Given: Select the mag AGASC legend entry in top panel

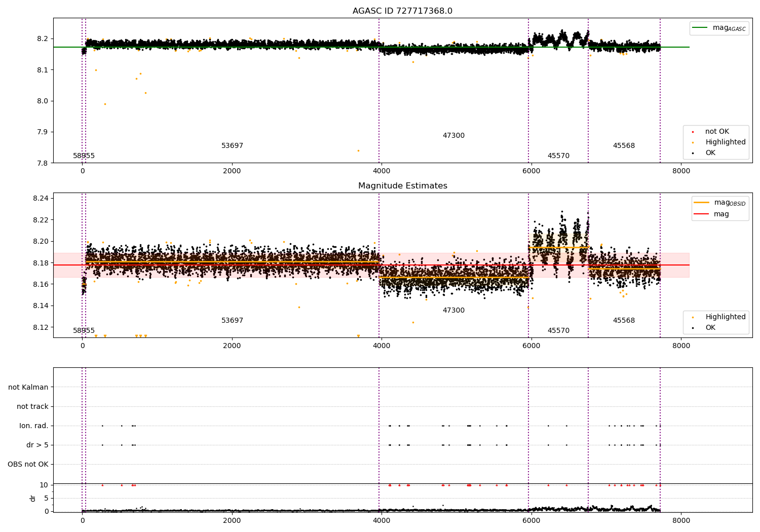Looking at the screenshot, I should tap(719, 28).
